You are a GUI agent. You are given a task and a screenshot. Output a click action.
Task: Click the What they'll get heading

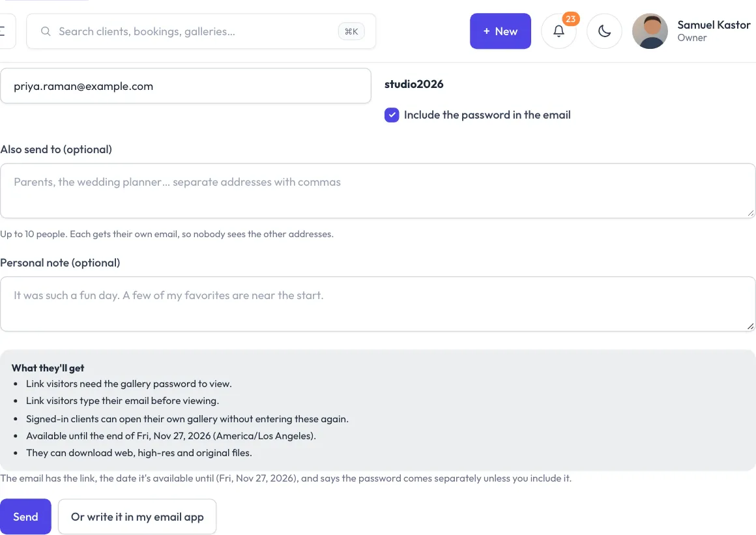point(48,368)
